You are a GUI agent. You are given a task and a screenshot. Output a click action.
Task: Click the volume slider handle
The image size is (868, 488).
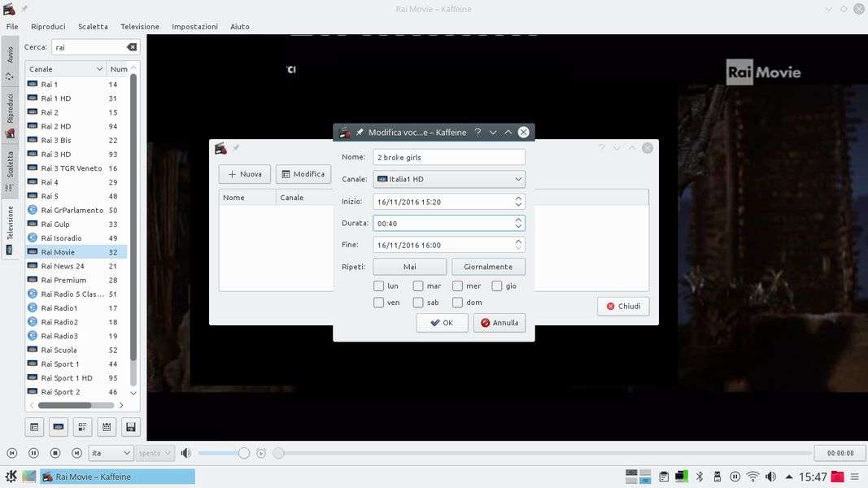click(x=243, y=453)
